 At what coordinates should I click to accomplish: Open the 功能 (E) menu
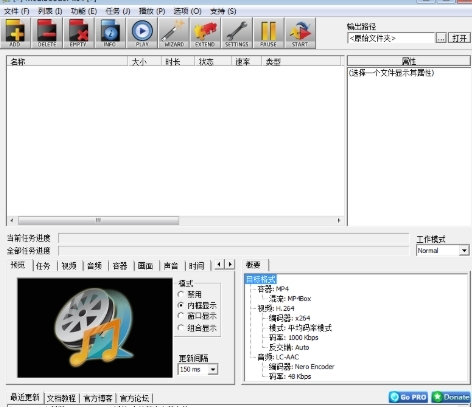pyautogui.click(x=84, y=11)
